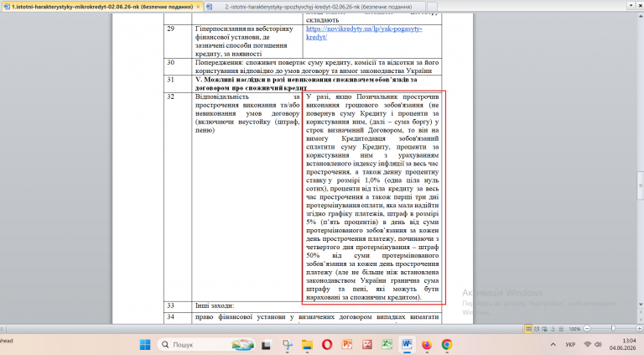Open Excel from the taskbar
This screenshot has height=355, width=644.
pos(387,344)
